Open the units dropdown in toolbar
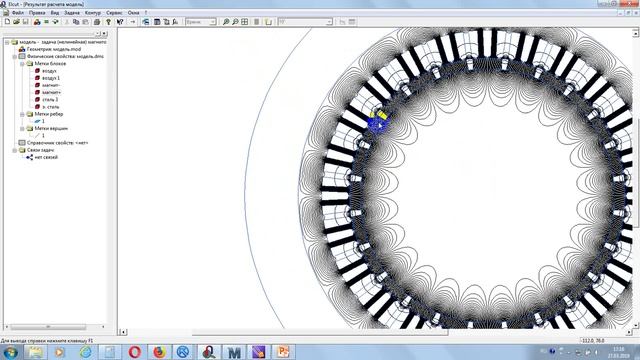The width and height of the screenshot is (640, 360). [x=213, y=22]
